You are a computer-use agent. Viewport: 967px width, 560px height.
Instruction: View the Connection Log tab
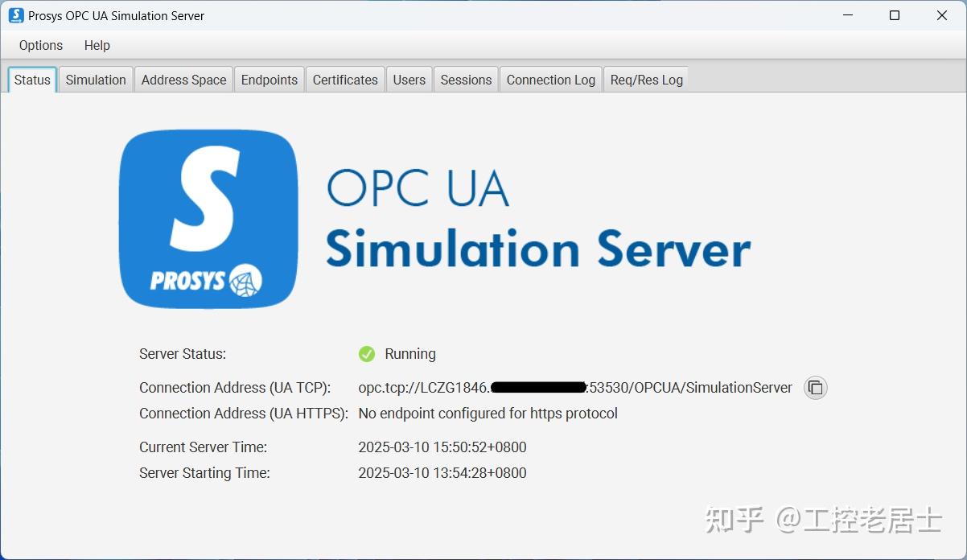[550, 79]
